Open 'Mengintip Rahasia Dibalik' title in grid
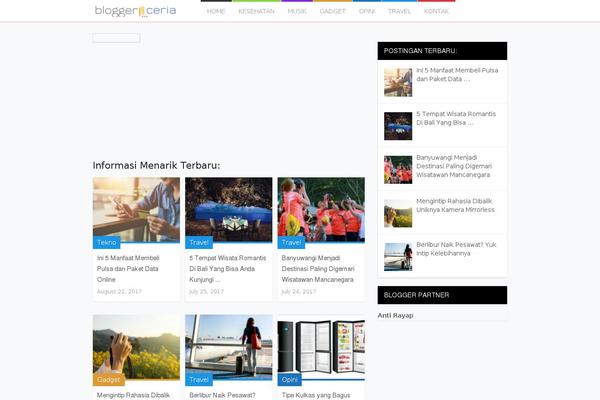 [x=133, y=395]
